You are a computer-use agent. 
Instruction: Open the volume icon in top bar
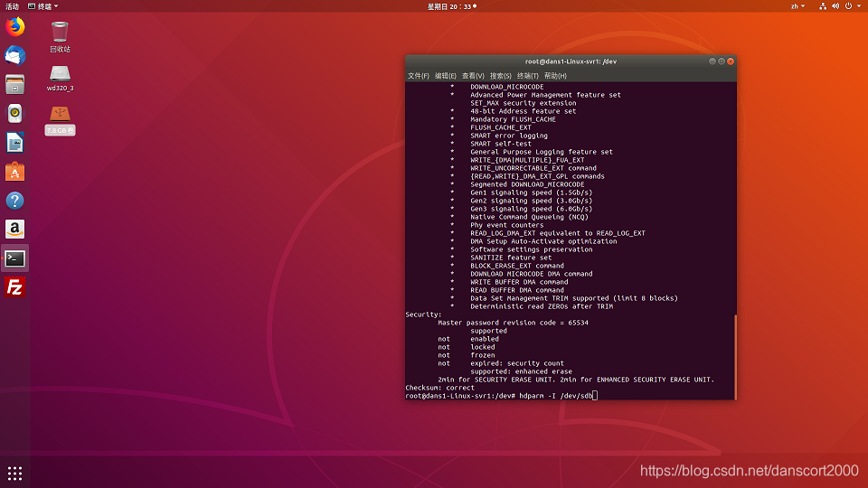pyautogui.click(x=835, y=6)
